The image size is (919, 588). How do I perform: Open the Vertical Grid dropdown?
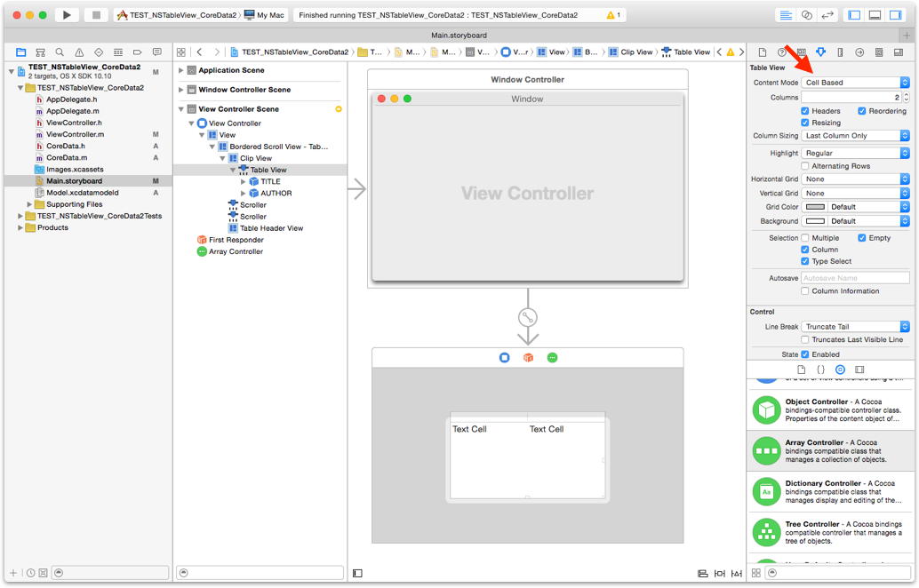coord(855,194)
